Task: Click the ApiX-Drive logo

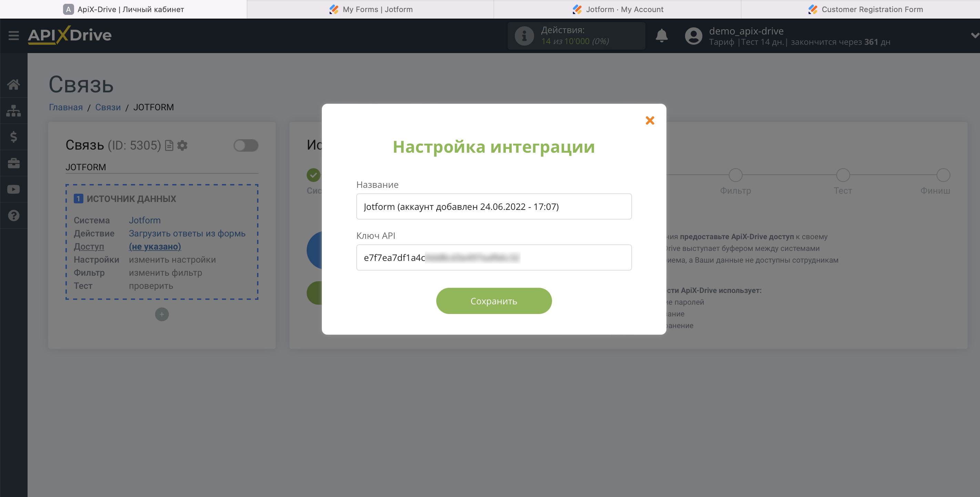Action: [70, 35]
